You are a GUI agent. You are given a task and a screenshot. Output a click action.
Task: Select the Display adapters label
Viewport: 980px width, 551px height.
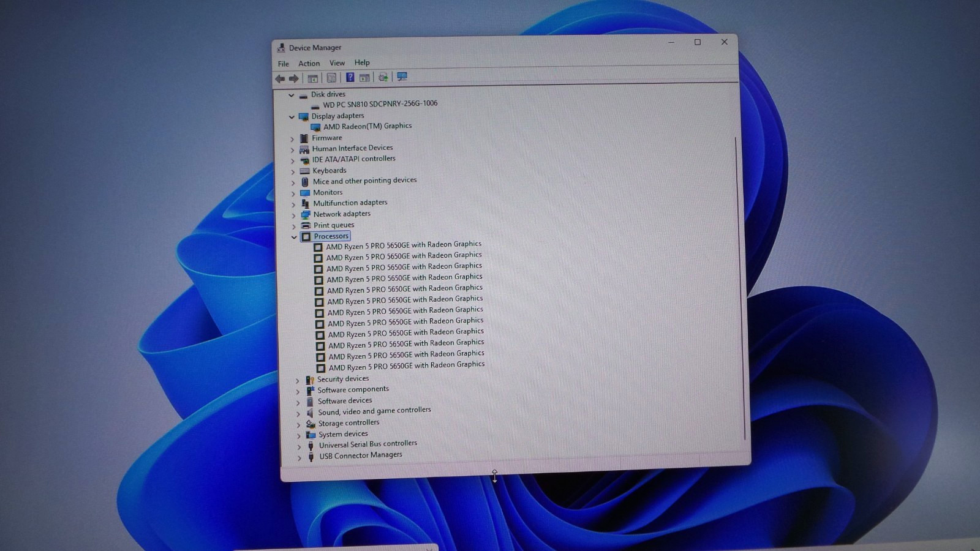click(x=337, y=116)
